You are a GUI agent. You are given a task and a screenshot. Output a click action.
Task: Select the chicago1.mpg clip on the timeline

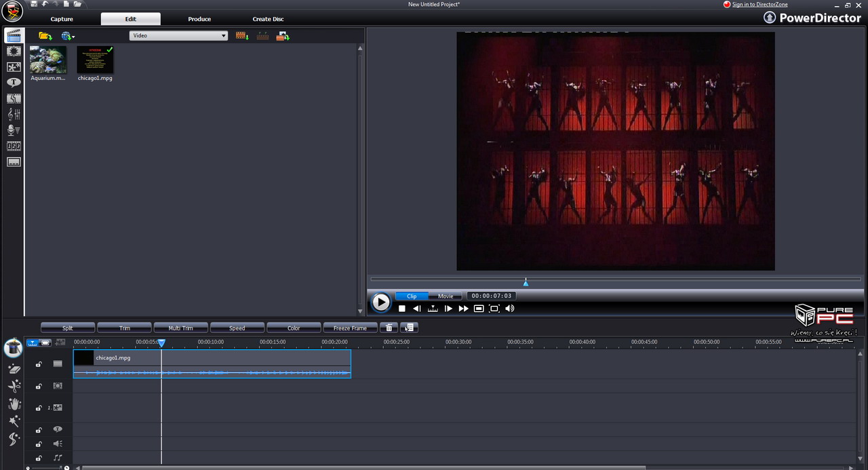click(212, 364)
